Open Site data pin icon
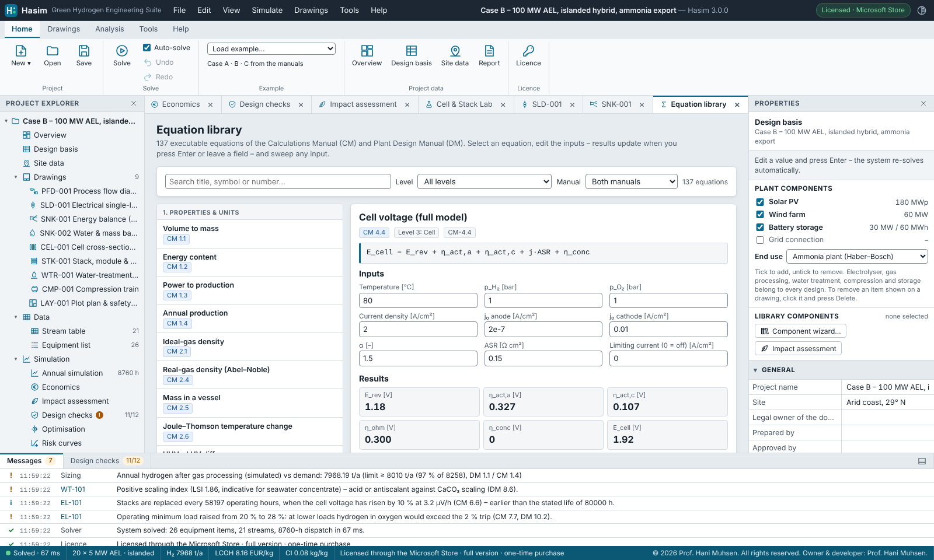 (455, 51)
